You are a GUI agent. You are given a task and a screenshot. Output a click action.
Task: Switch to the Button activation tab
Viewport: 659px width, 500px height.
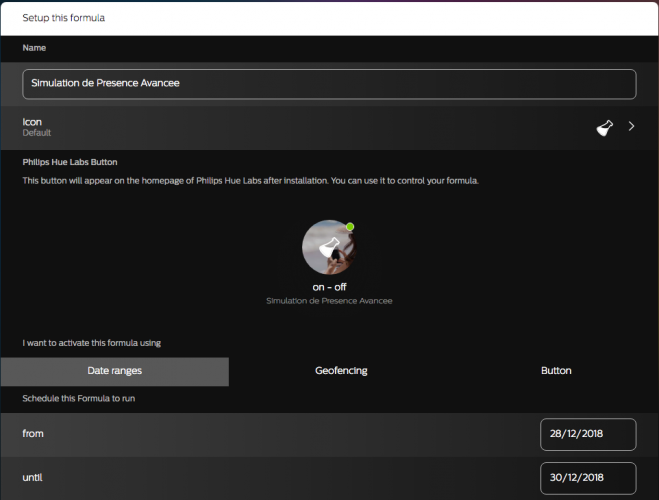tap(556, 371)
